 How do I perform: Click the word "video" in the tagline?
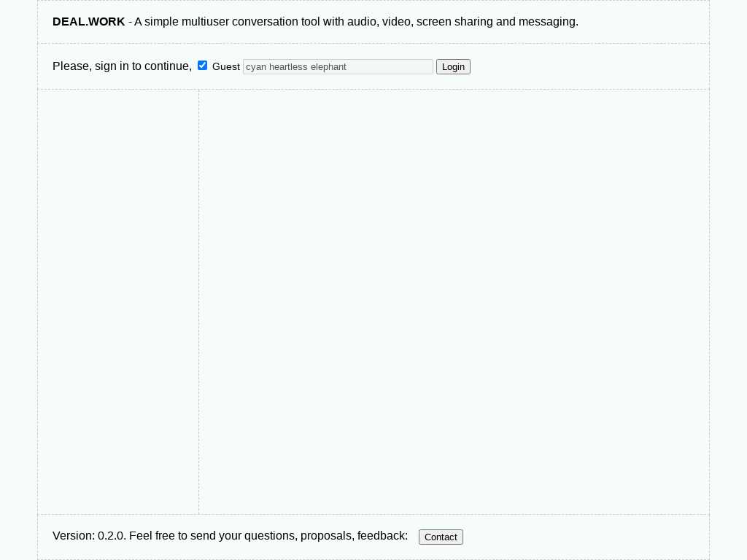(396, 22)
